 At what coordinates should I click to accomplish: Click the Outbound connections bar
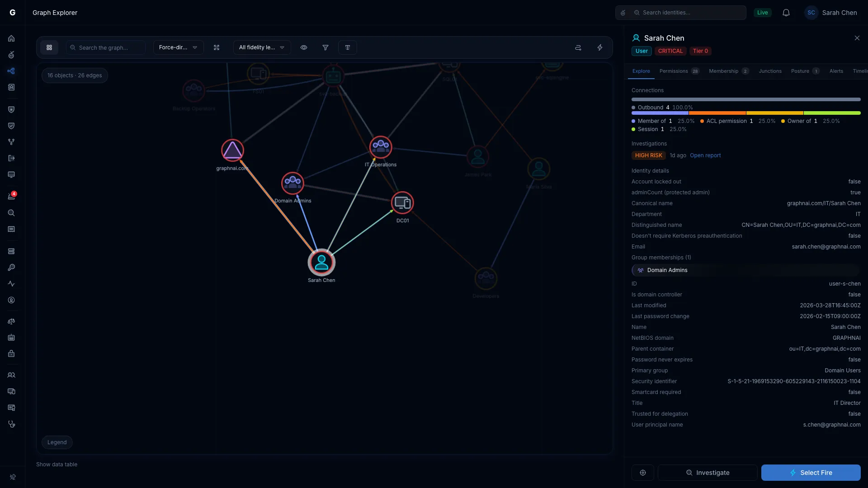746,99
